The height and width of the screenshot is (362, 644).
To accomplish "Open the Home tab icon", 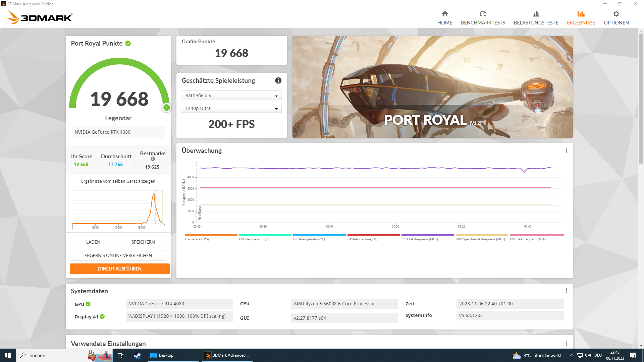I will pos(445,14).
